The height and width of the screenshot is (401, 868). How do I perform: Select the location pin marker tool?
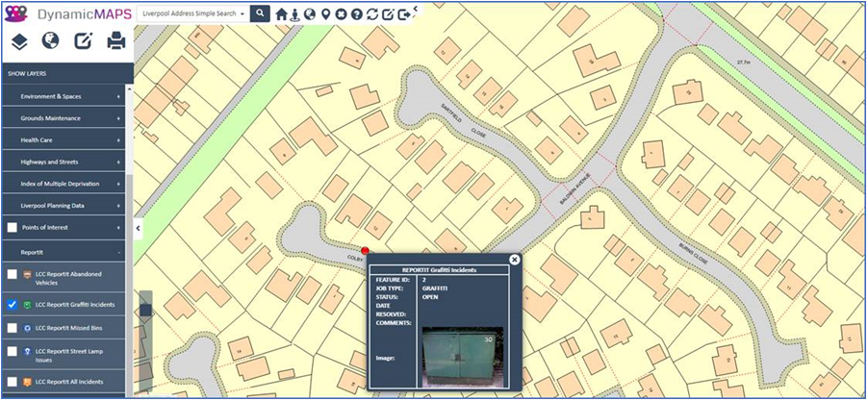pos(325,14)
